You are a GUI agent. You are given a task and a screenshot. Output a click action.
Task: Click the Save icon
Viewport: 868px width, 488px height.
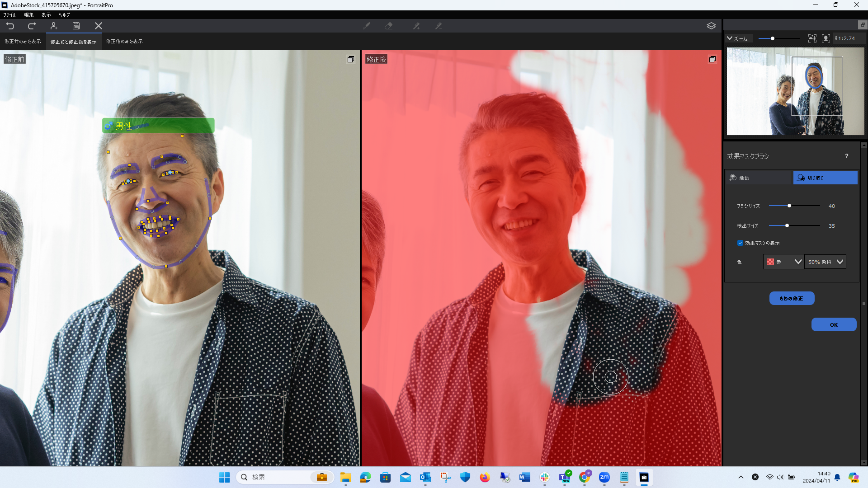76,26
